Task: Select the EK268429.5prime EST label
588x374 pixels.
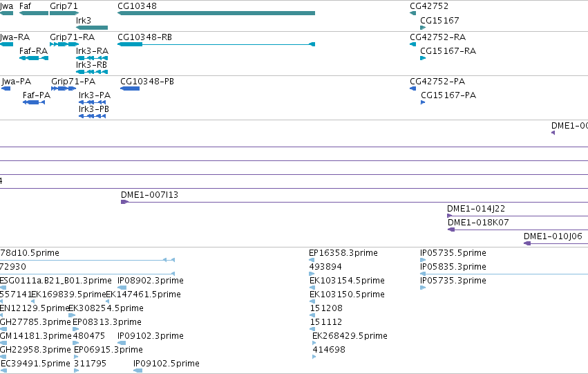Action: [350, 336]
